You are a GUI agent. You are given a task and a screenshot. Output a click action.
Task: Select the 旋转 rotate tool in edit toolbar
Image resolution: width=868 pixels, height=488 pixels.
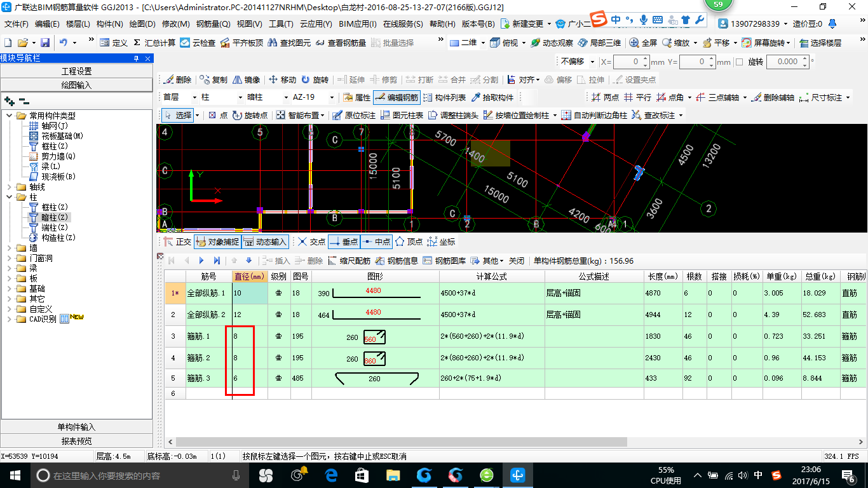315,79
